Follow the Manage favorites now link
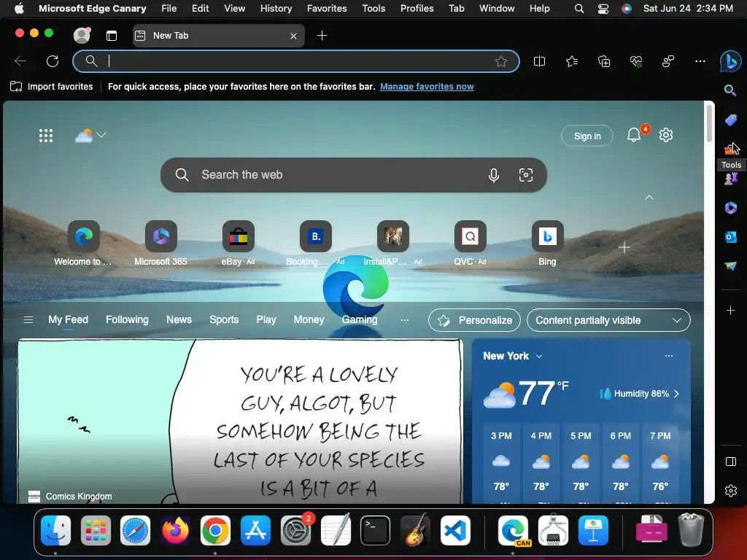Image resolution: width=747 pixels, height=560 pixels. (427, 87)
